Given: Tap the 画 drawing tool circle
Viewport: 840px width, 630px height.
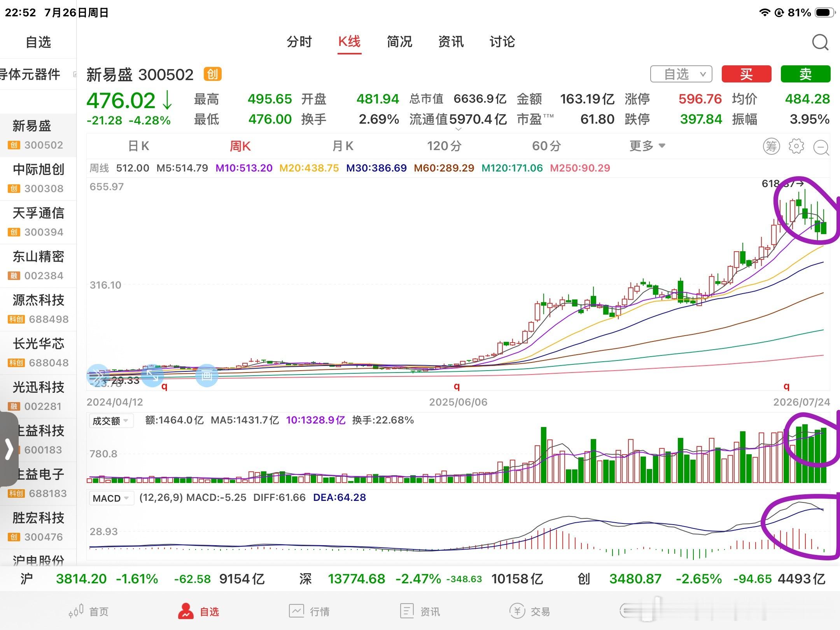Looking at the screenshot, I should tap(206, 375).
